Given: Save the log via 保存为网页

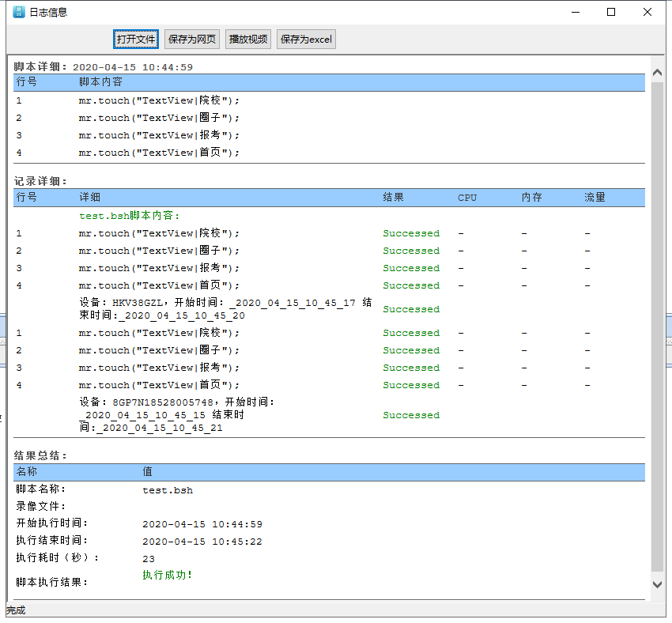Looking at the screenshot, I should click(x=192, y=40).
